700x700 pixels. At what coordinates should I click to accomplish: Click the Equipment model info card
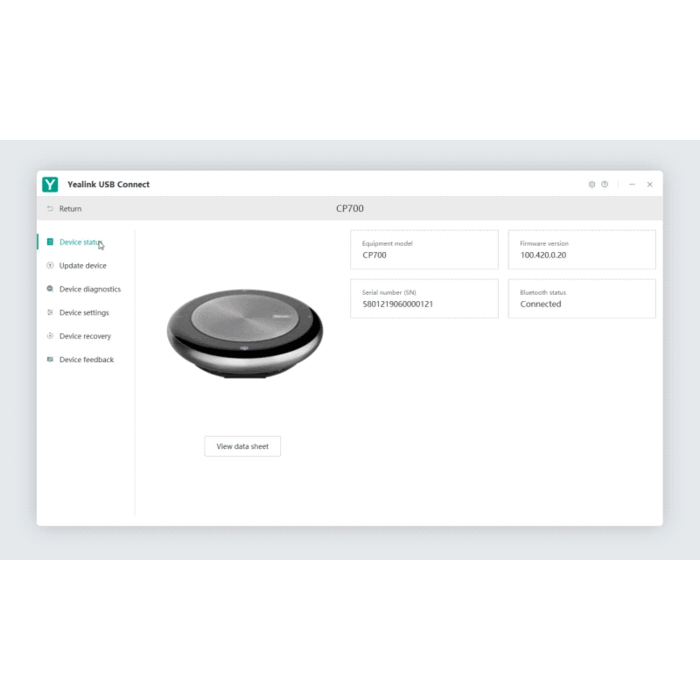tap(424, 250)
